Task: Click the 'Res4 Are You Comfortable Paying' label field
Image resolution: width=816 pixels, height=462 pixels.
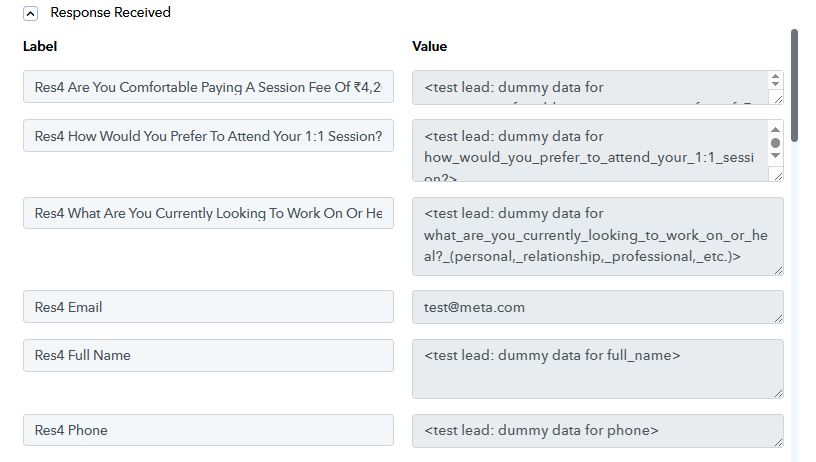Action: coord(208,87)
